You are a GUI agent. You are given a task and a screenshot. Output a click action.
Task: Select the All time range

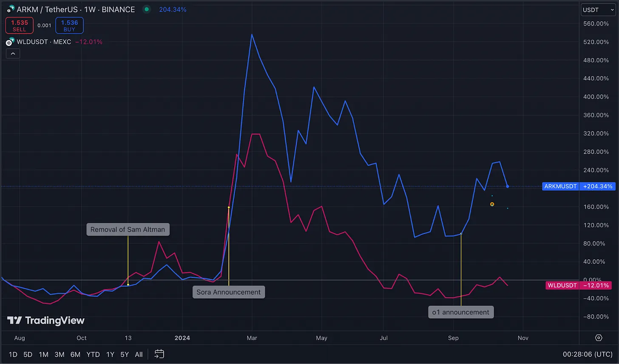(139, 354)
